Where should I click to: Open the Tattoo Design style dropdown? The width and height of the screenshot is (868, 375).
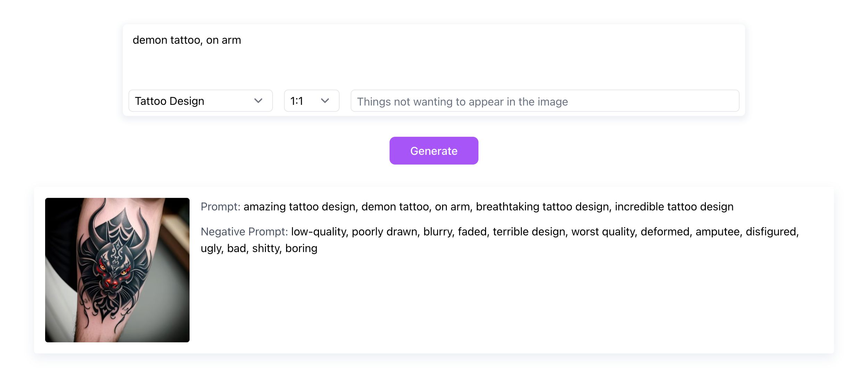(200, 101)
